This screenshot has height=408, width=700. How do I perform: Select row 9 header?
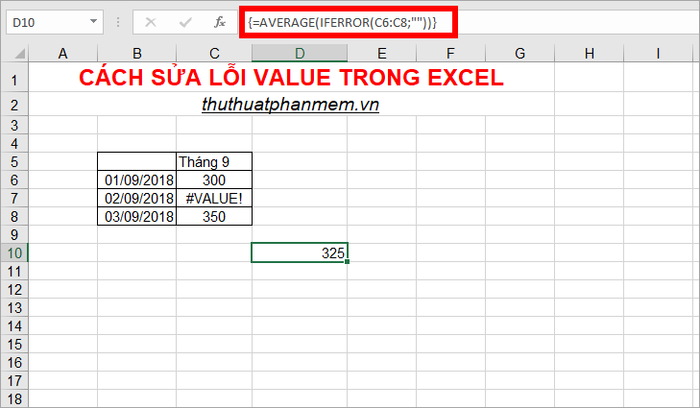[x=14, y=235]
